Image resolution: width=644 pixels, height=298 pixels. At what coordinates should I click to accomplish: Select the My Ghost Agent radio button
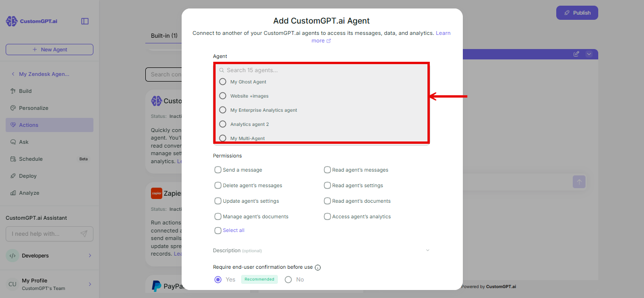pos(223,82)
